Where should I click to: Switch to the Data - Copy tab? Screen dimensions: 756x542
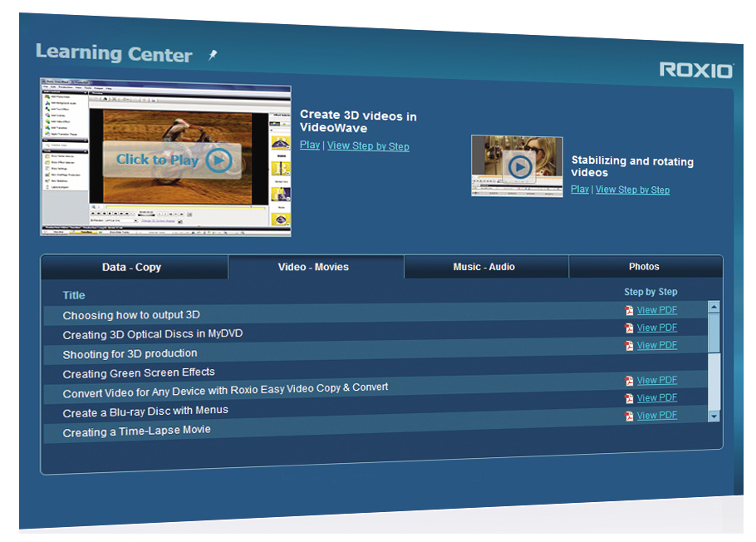click(x=132, y=268)
